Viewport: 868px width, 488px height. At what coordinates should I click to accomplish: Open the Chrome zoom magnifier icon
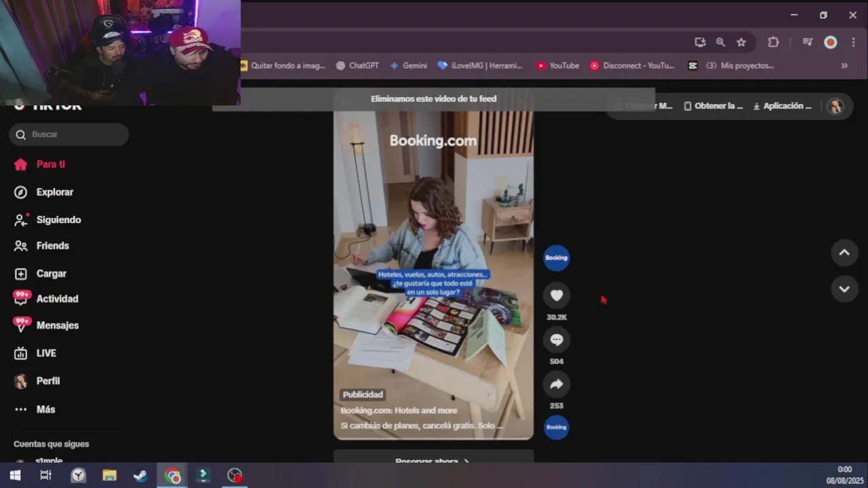point(720,42)
